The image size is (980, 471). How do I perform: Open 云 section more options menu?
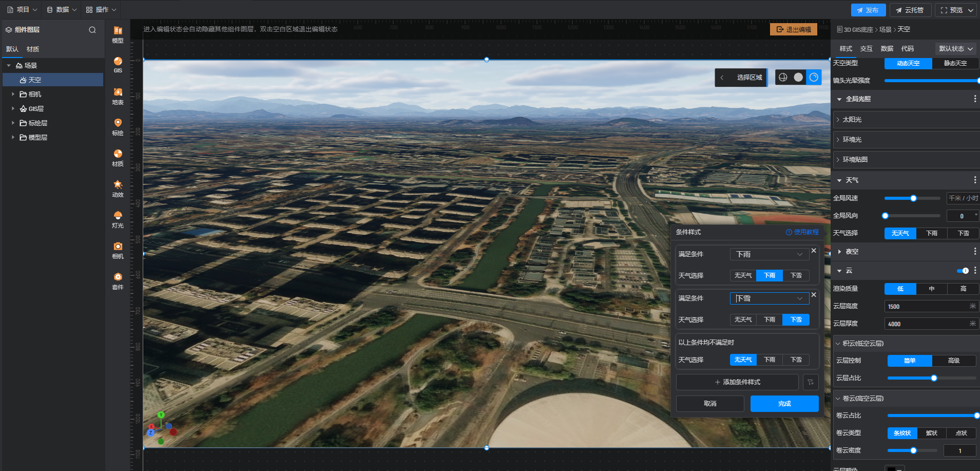click(975, 270)
